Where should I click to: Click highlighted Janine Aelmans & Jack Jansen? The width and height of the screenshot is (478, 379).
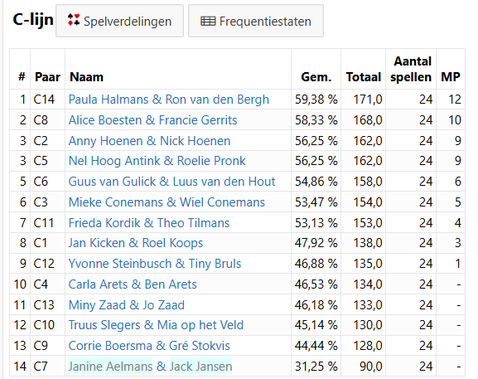click(x=150, y=366)
